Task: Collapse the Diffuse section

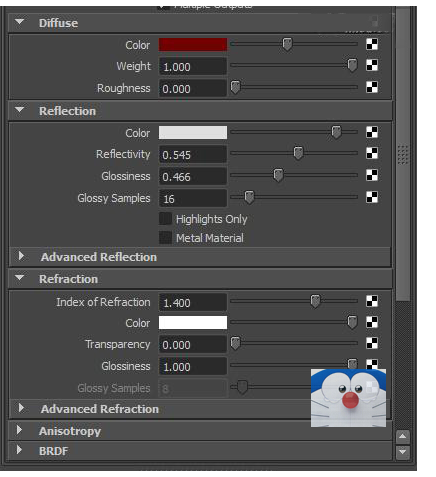Action: click(x=20, y=22)
